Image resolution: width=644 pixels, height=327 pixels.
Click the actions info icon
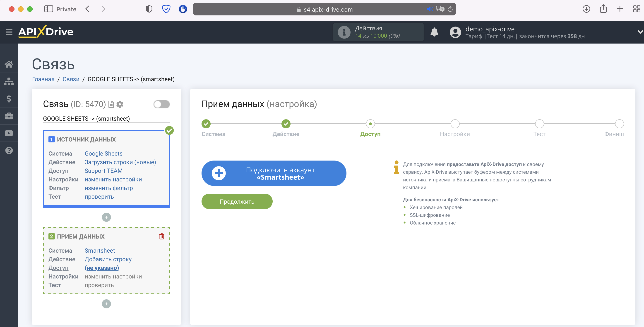click(x=344, y=32)
